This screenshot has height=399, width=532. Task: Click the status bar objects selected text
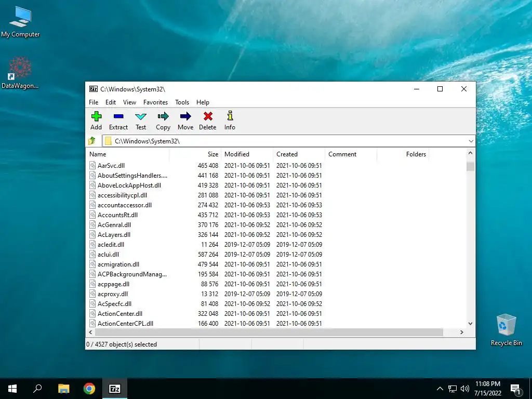click(x=122, y=344)
